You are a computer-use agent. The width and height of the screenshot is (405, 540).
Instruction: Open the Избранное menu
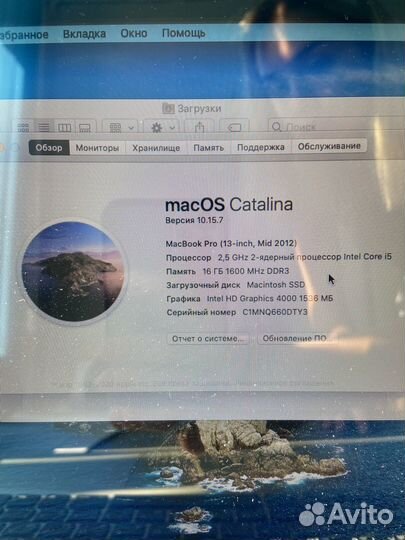click(24, 35)
